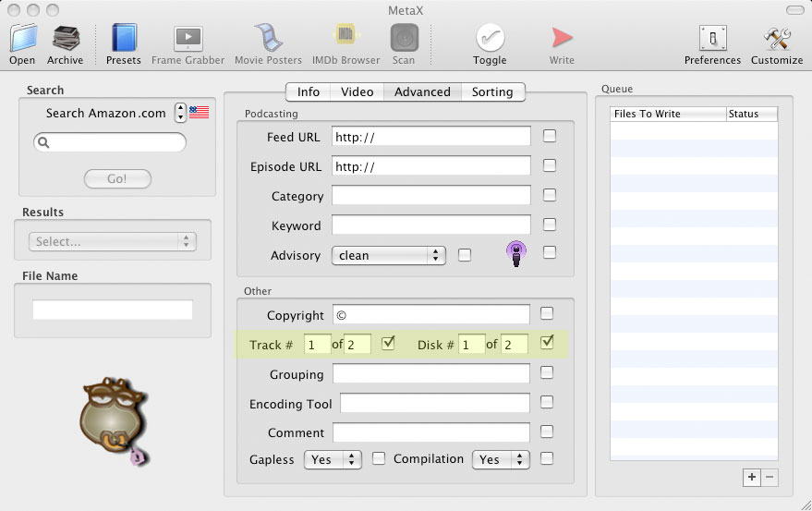Viewport: 812px width, 511px height.
Task: Click the Toggle checkmark icon
Action: pos(490,38)
